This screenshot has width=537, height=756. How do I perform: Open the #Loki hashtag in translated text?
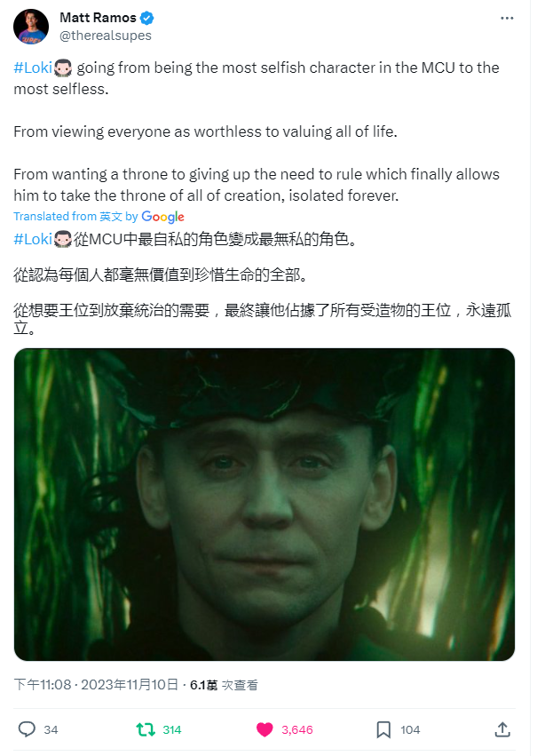coord(33,239)
